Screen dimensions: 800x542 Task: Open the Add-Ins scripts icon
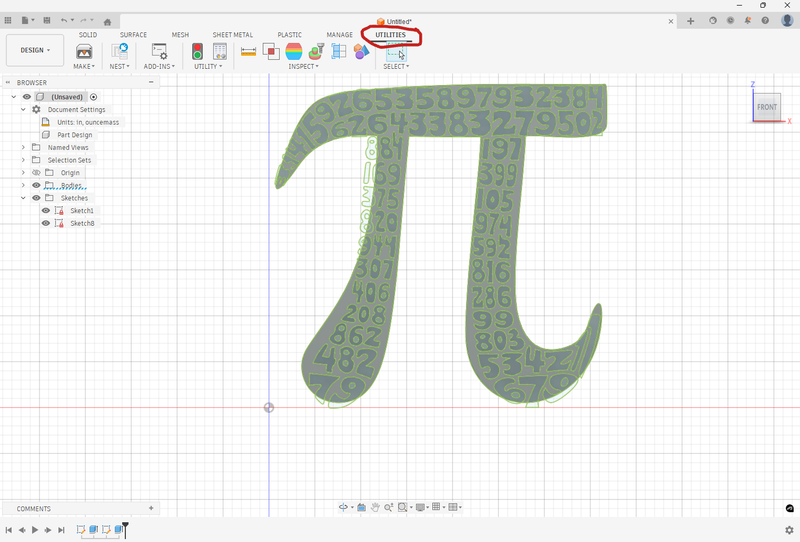[159, 52]
